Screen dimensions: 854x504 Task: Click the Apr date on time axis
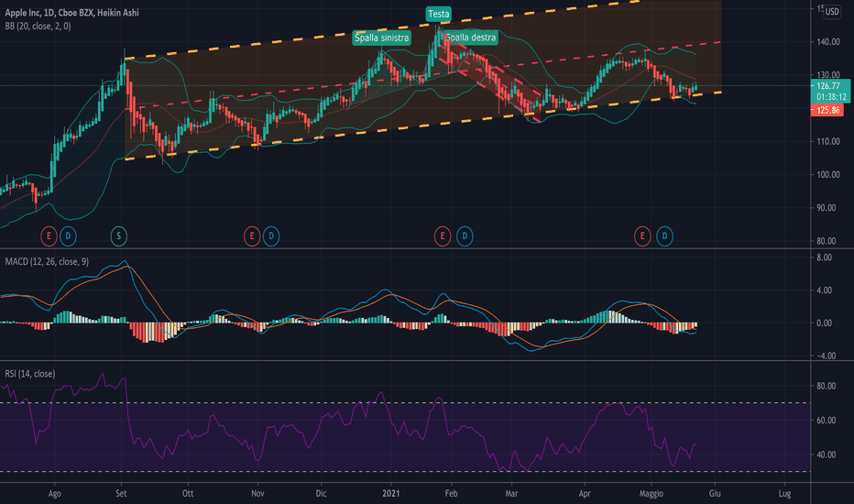point(585,494)
